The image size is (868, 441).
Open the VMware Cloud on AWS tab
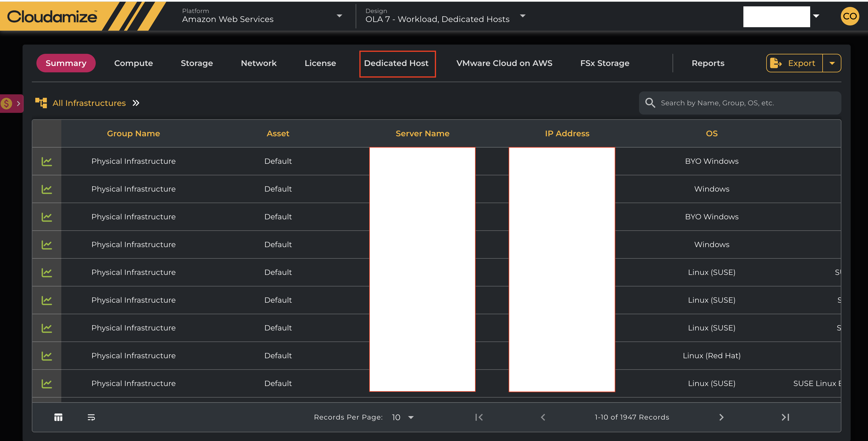(504, 63)
